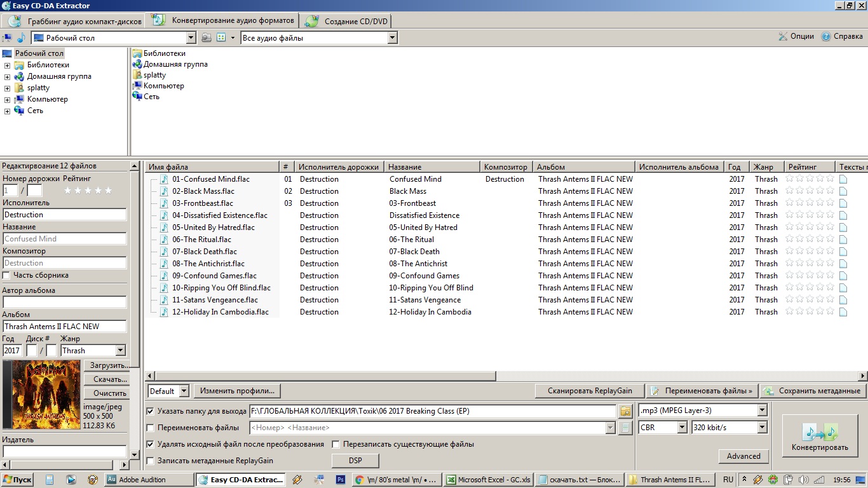Viewport: 868px width, 488px height.
Task: Open the скачать.txt Notepad window in the taskbar
Action: point(579,480)
